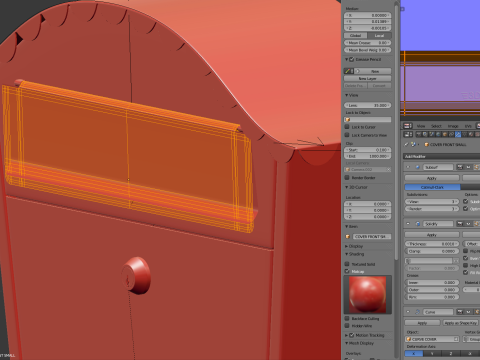Click the Solidify vertex group invert button
This screenshot has height=360, width=480.
(x=456, y=261)
